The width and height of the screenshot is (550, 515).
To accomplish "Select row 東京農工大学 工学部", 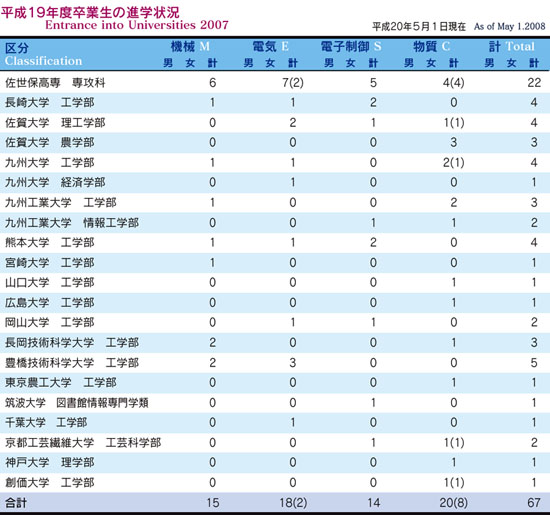I will 275,383.
